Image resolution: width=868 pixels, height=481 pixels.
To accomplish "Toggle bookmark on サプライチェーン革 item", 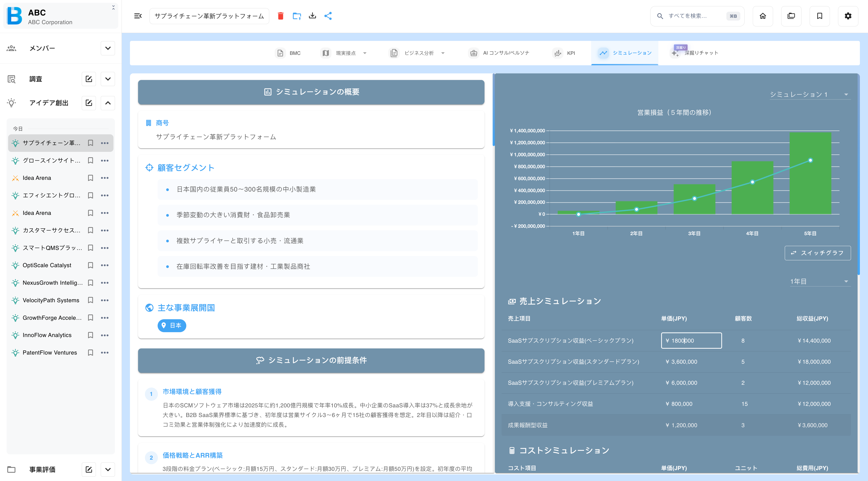I will click(x=90, y=143).
